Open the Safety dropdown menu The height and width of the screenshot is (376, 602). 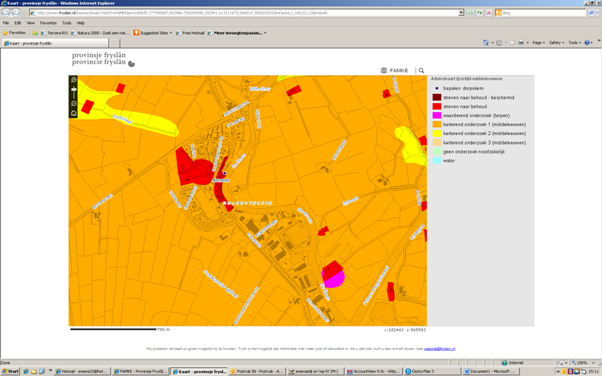[x=556, y=43]
